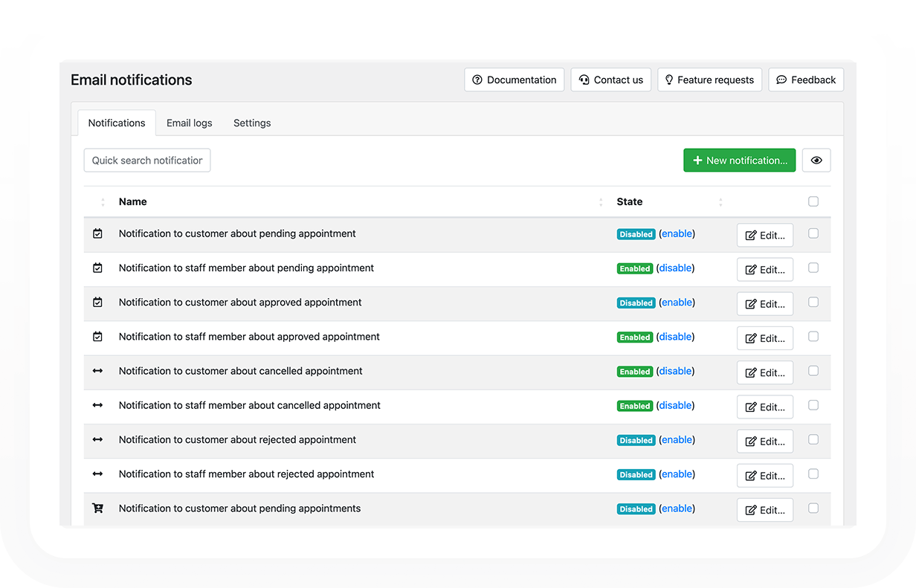Select all notifications with the header checkbox
Image resolution: width=916 pixels, height=588 pixels.
pyautogui.click(x=813, y=201)
